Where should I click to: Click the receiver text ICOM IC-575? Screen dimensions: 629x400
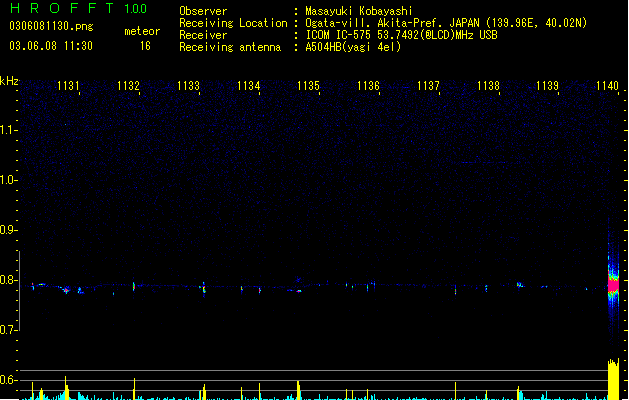[x=340, y=35]
